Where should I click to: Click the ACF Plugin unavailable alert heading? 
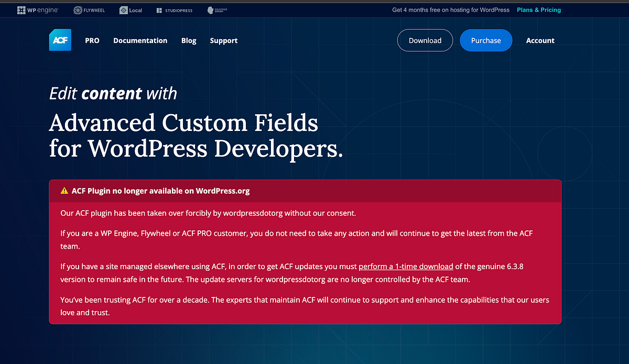161,191
